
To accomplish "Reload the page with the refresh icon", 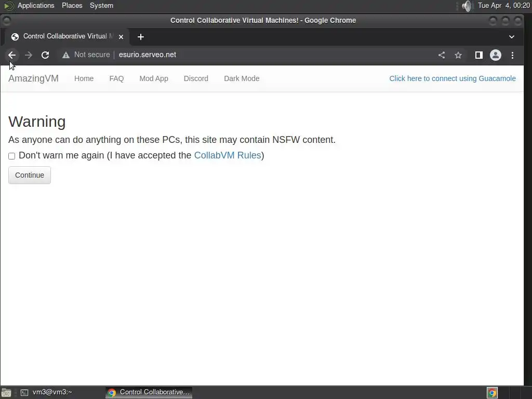I will (45, 55).
